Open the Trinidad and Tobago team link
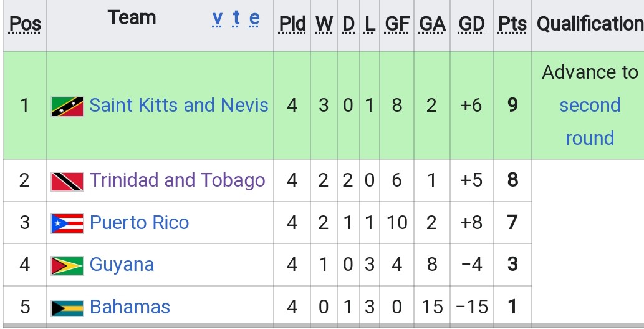Image resolution: width=644 pixels, height=329 pixels. (x=177, y=180)
